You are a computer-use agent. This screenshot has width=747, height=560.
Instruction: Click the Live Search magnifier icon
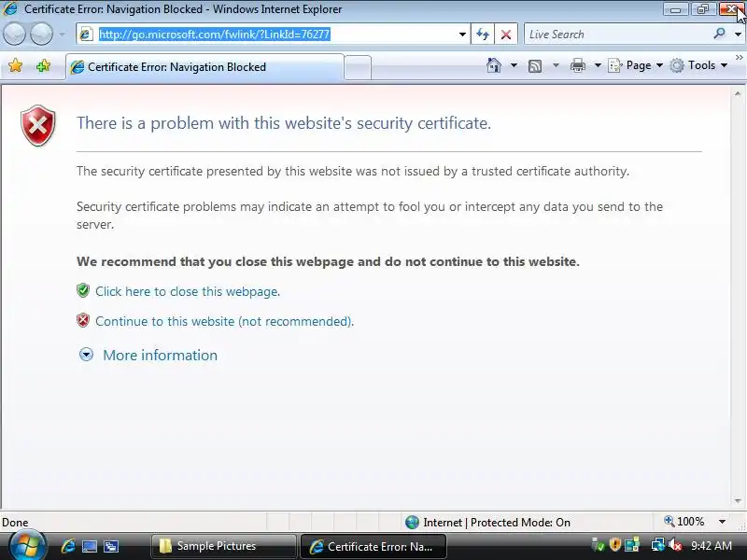720,34
